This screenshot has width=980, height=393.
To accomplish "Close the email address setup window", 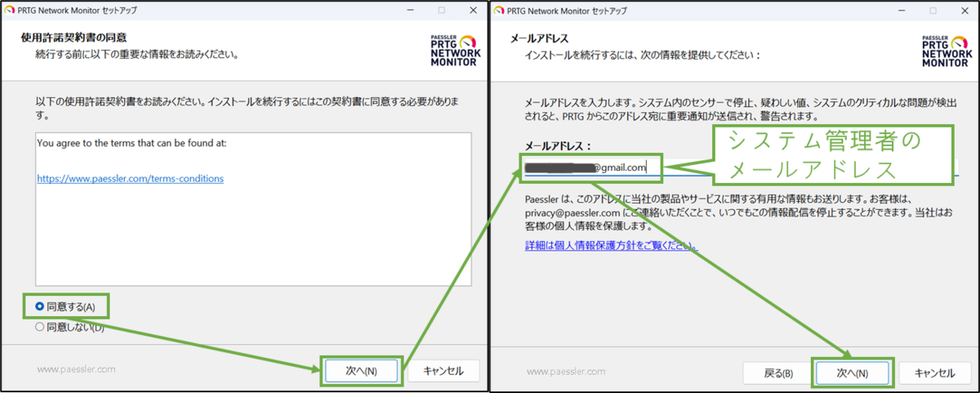I will [x=964, y=10].
